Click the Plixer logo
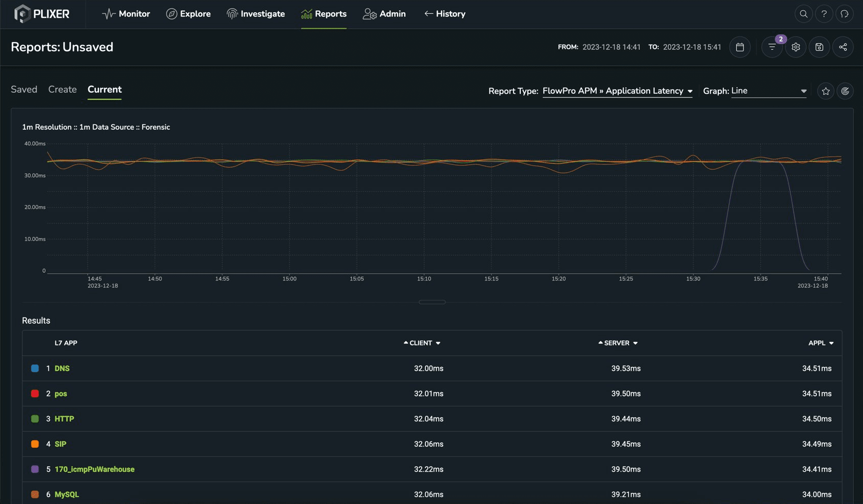This screenshot has height=504, width=863. pyautogui.click(x=42, y=14)
